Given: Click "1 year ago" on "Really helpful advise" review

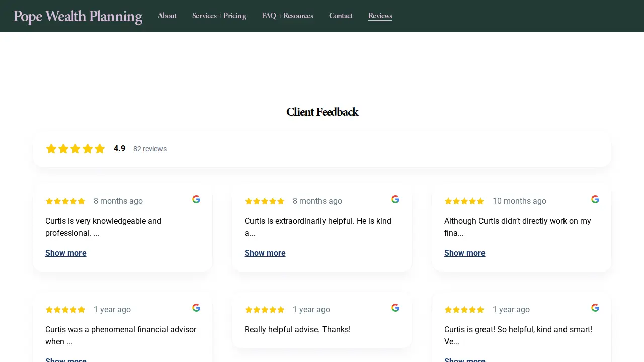Looking at the screenshot, I should pos(311,309).
